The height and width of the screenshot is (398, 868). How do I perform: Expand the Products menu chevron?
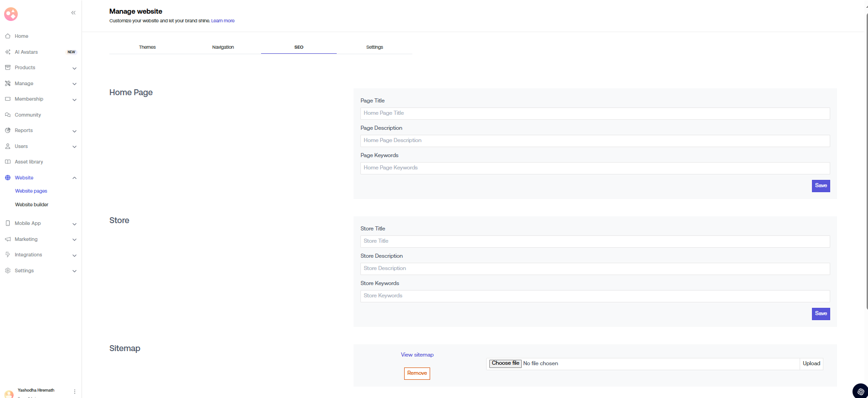[74, 68]
